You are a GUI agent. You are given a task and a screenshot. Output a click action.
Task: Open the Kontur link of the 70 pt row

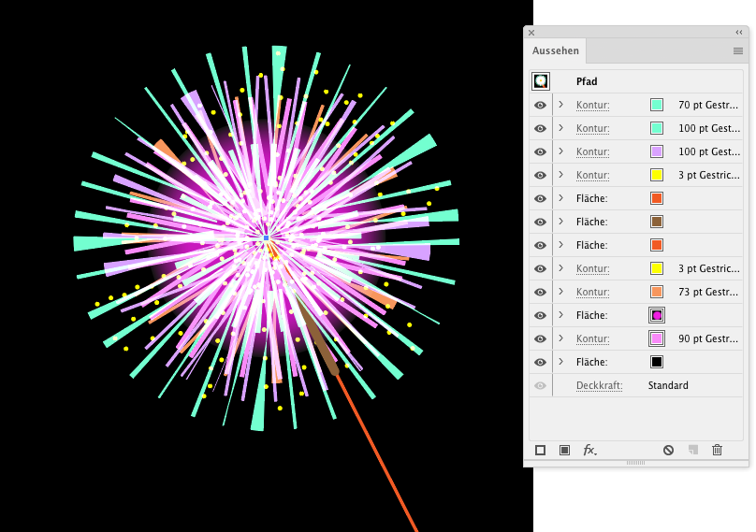click(x=593, y=105)
